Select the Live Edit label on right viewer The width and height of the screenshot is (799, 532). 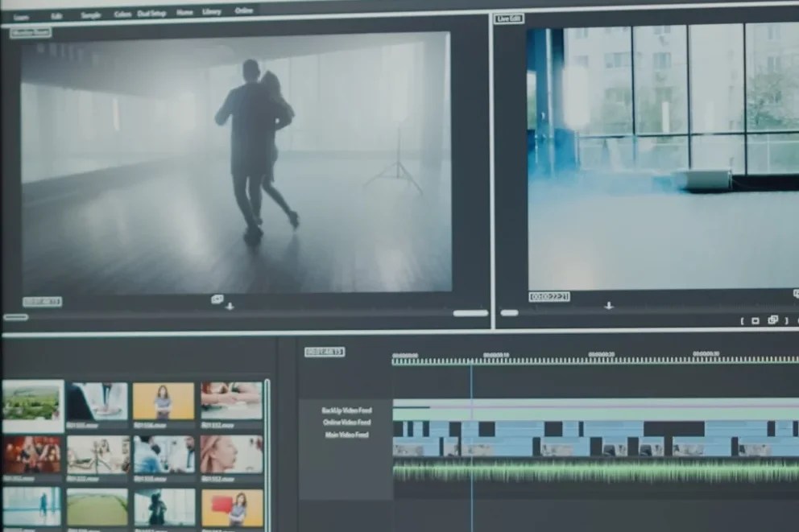[509, 19]
